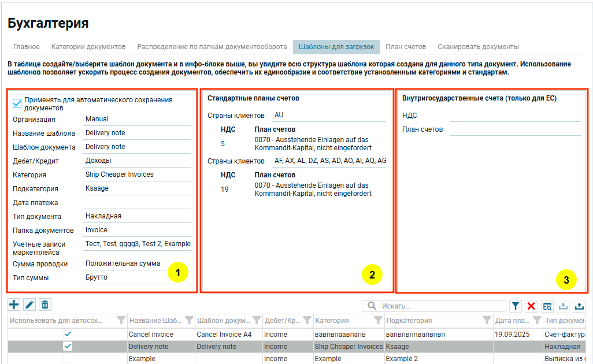This screenshot has width=593, height=364.
Task: Go to Сканировать документы tab
Action: point(478,47)
